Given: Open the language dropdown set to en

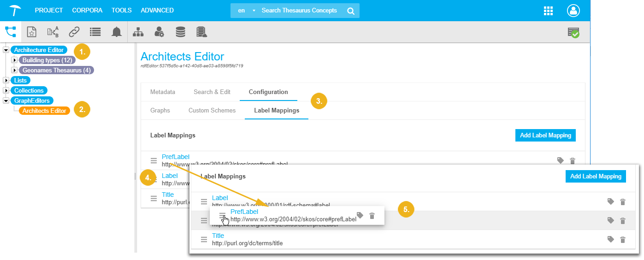Looking at the screenshot, I should click(x=246, y=11).
